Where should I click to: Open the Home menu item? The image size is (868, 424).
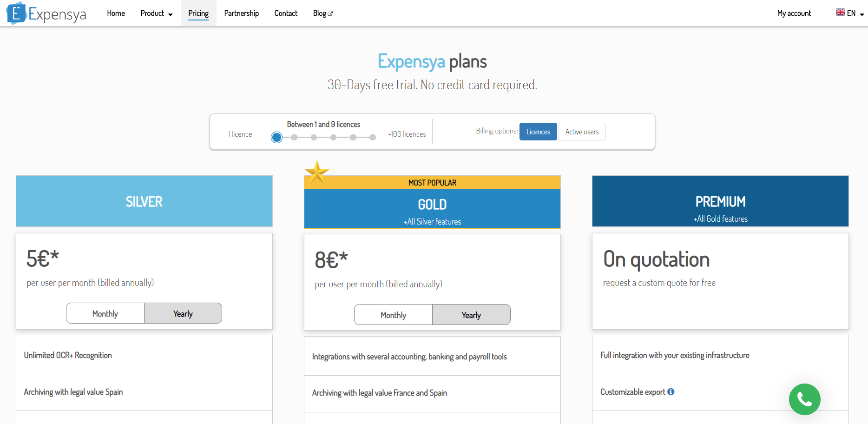coord(116,13)
